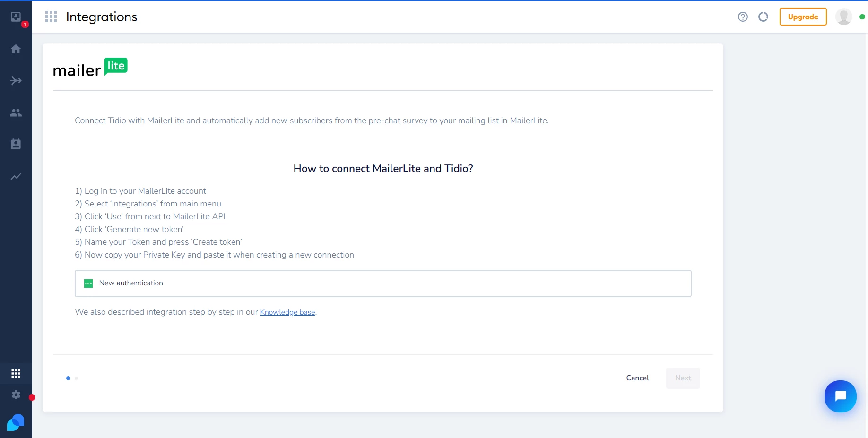Click the Upgrade button
The image size is (868, 438).
pos(803,17)
